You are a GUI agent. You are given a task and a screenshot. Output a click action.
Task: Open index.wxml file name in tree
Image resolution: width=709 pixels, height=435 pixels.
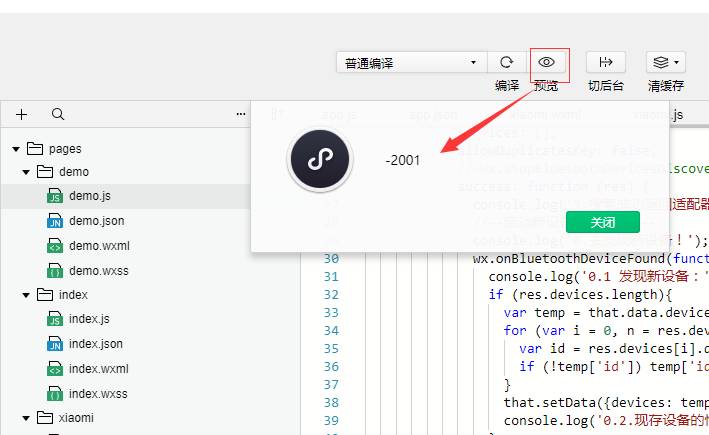point(99,369)
